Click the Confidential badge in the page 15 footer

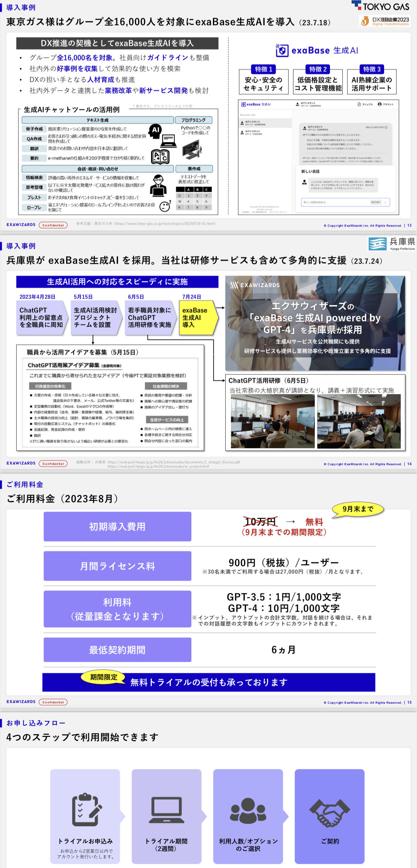[x=53, y=702]
